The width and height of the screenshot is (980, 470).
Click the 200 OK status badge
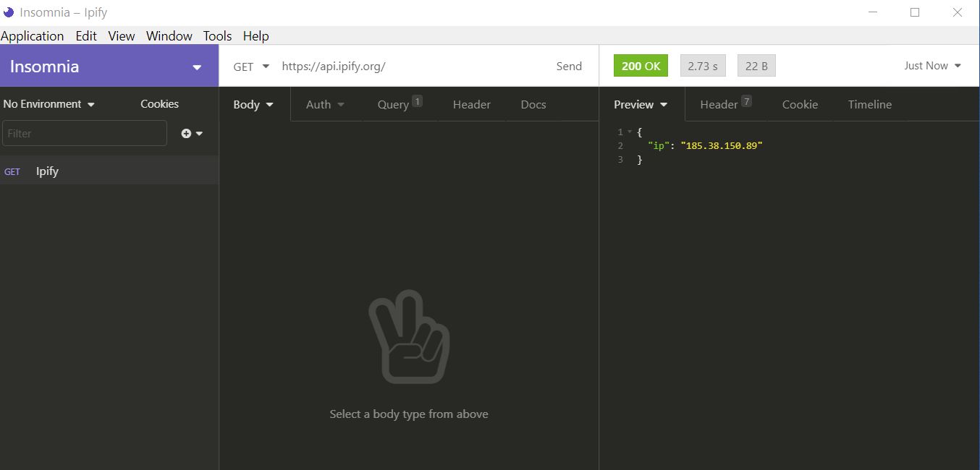coord(641,66)
